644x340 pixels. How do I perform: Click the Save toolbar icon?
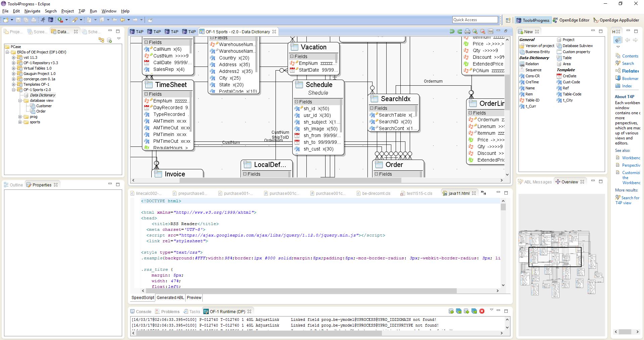[18, 20]
